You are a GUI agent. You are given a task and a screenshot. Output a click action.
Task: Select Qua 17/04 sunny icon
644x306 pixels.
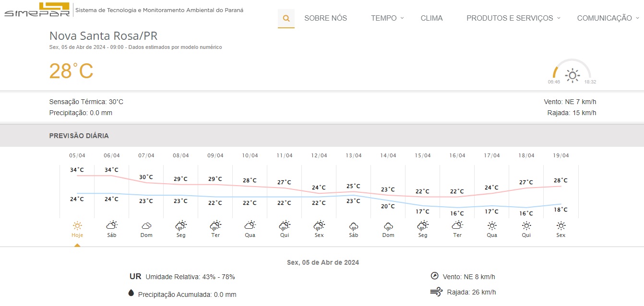pyautogui.click(x=492, y=225)
